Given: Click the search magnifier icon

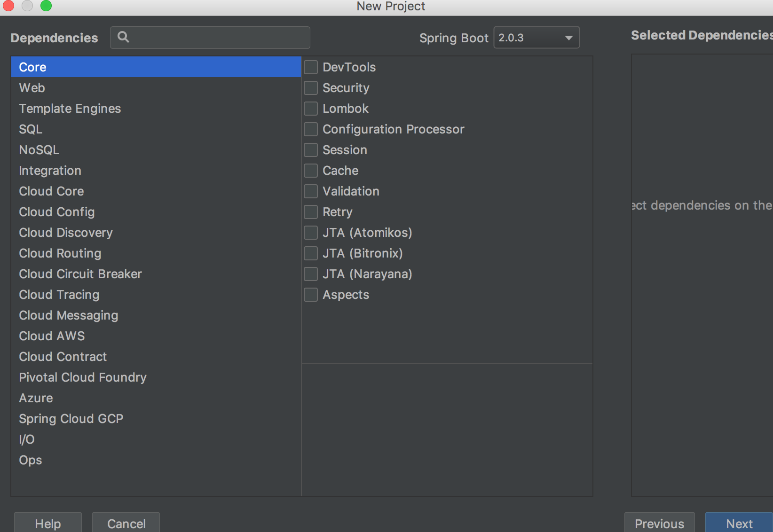Looking at the screenshot, I should 123,37.
